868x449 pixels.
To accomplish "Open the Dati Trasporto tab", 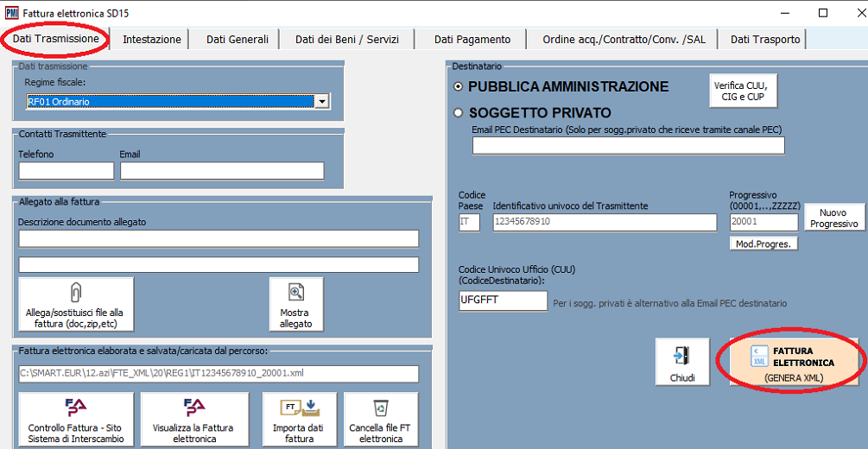I will coord(765,39).
